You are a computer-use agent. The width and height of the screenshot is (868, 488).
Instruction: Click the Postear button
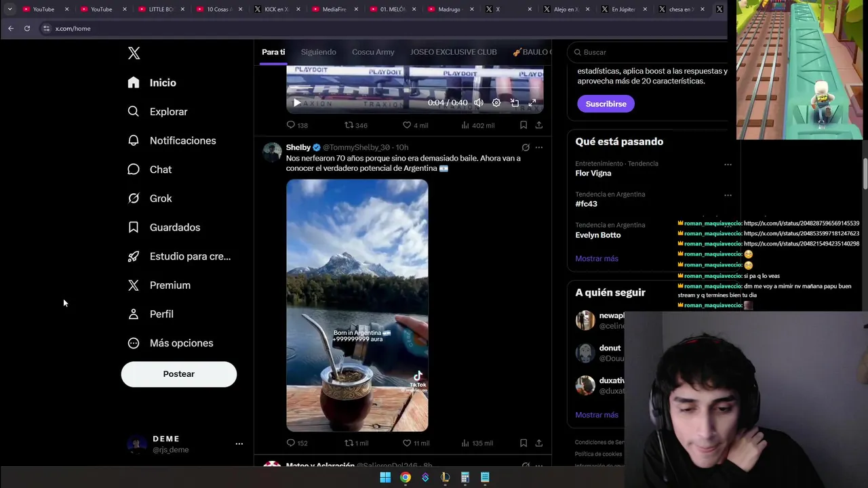coord(179,374)
